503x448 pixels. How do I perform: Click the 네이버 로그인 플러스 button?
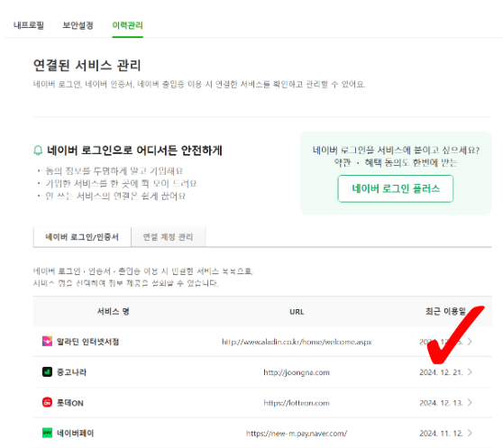pos(395,188)
